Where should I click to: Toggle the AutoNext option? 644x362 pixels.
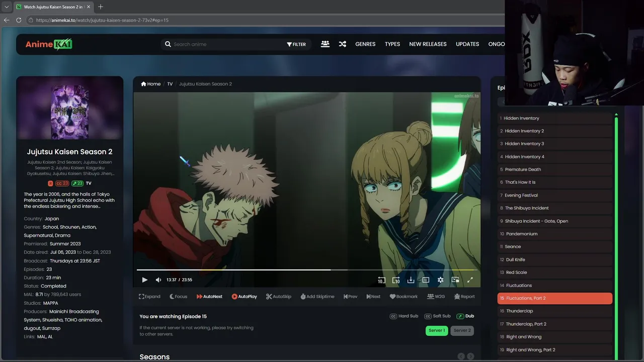pos(209,297)
